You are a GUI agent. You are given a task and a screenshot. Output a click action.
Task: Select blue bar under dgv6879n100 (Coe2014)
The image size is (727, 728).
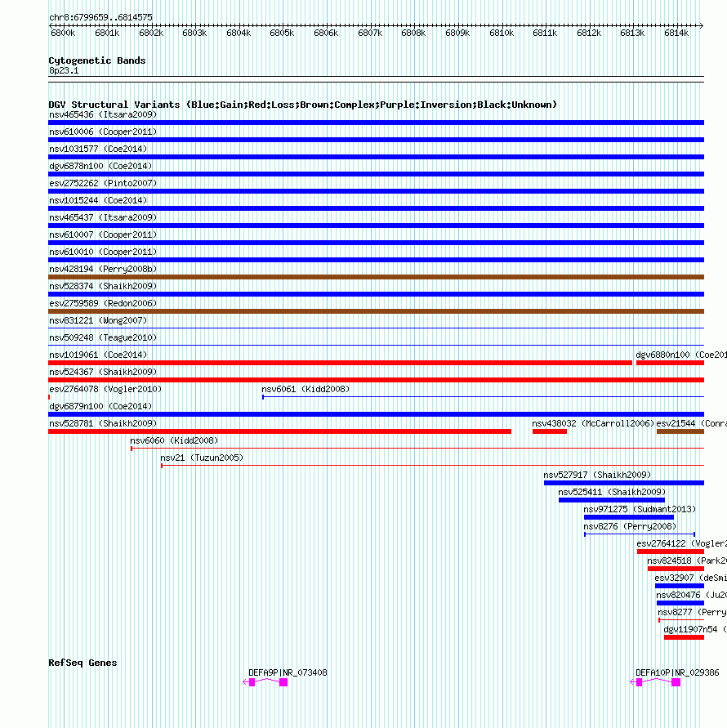click(x=376, y=414)
